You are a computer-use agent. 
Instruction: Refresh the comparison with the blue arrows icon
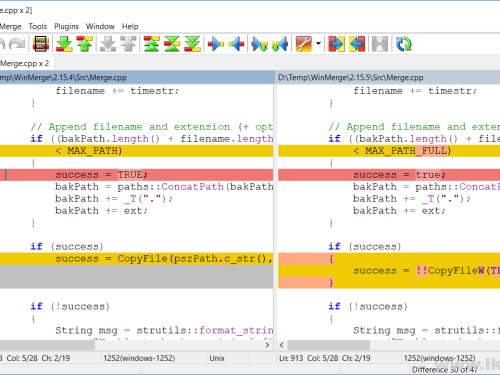click(x=403, y=44)
